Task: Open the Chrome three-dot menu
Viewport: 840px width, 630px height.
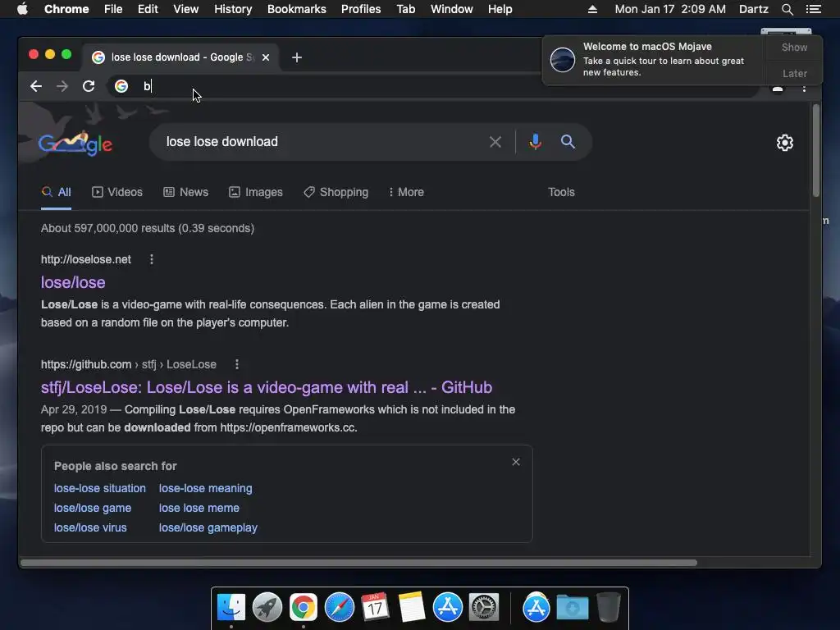Action: click(x=804, y=89)
